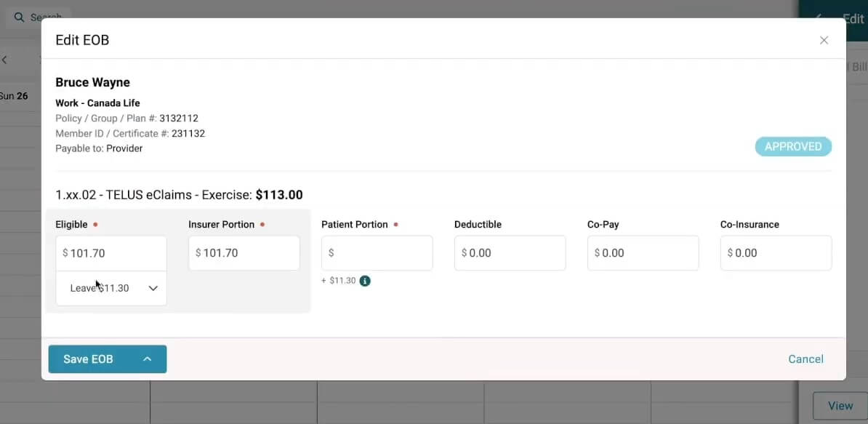Select the Insurer Portion field

pyautogui.click(x=244, y=252)
